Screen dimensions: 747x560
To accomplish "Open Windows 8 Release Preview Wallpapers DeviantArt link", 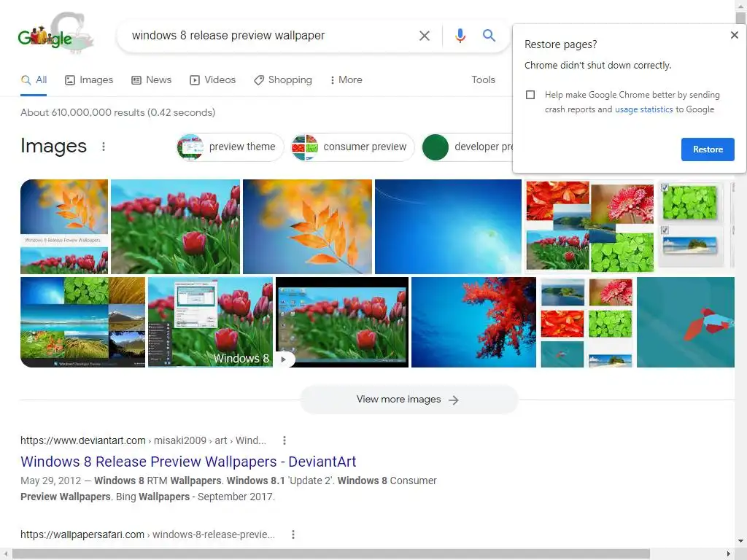I will coord(188,462).
